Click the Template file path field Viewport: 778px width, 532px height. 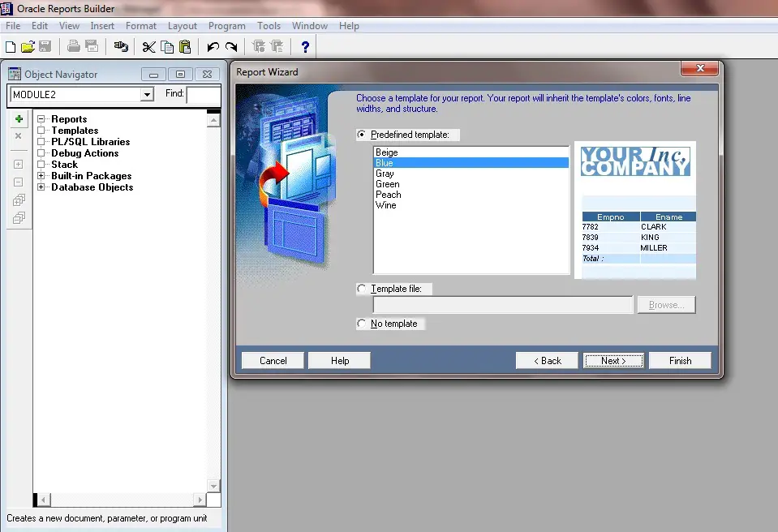point(503,305)
